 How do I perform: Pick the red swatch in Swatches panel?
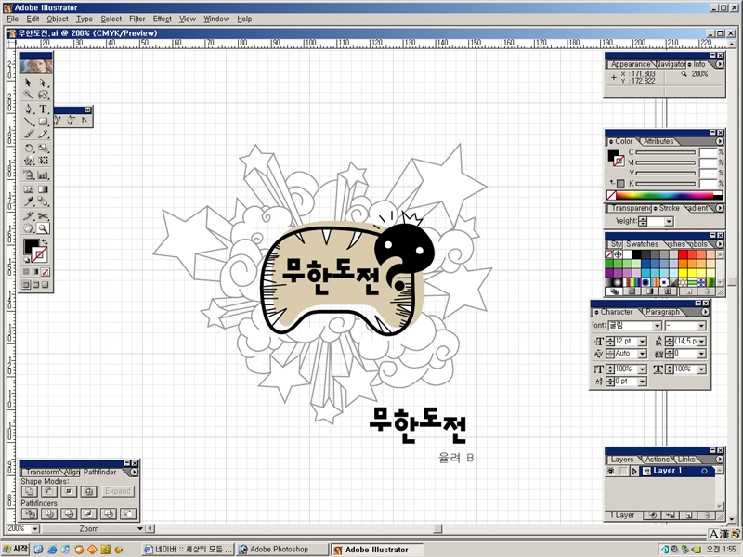tap(683, 255)
